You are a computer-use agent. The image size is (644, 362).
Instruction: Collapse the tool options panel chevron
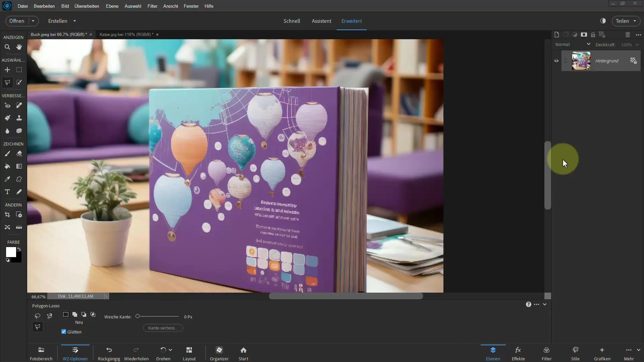click(x=545, y=304)
